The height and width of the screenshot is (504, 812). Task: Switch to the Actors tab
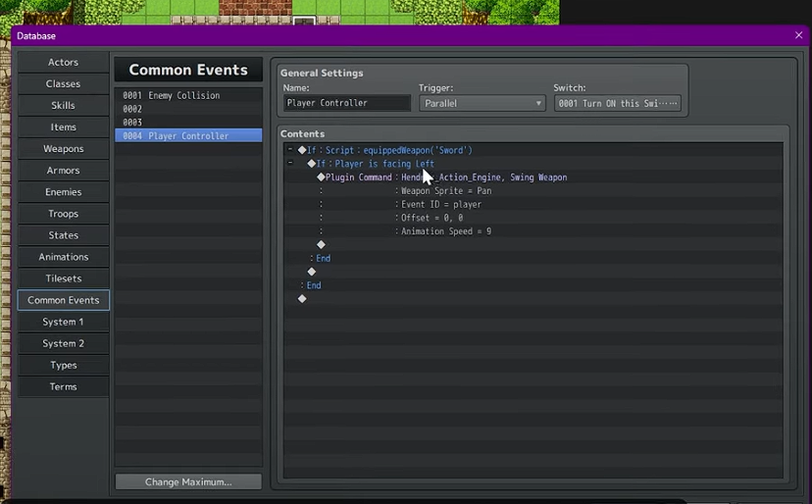pos(64,62)
